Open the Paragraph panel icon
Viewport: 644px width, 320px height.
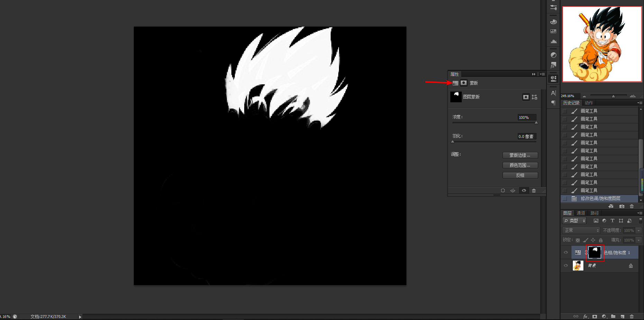point(553,103)
